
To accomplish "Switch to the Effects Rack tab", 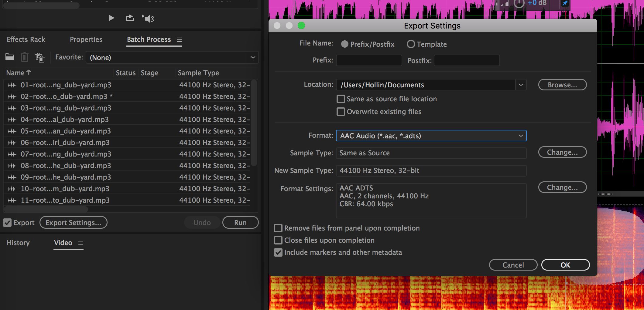I will 26,39.
